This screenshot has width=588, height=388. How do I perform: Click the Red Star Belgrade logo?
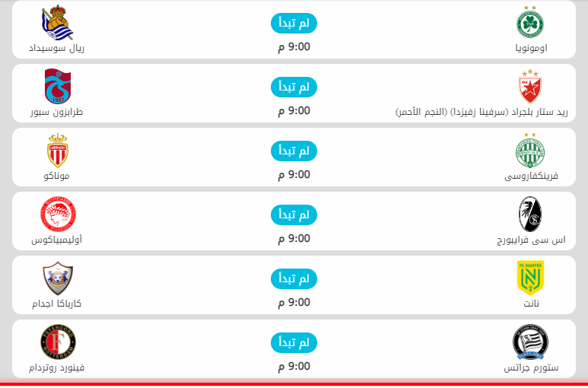[x=530, y=86]
